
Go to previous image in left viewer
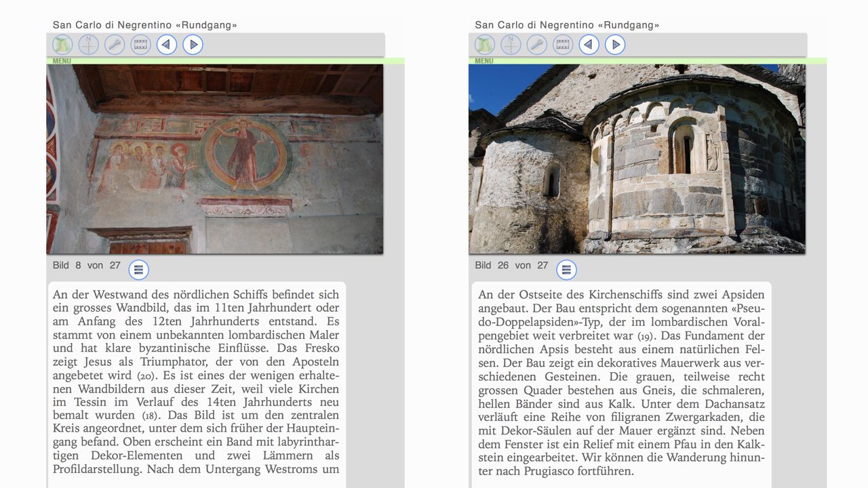point(167,45)
